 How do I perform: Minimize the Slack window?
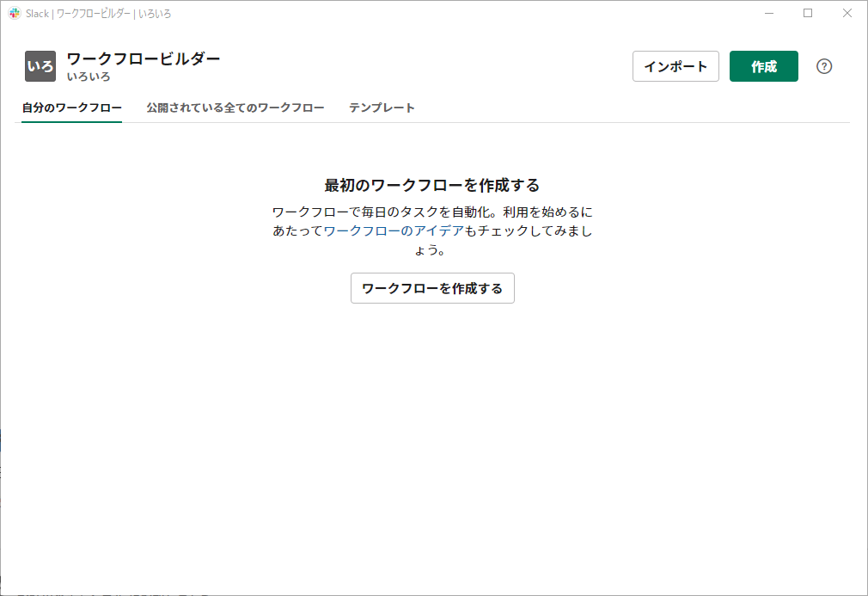tap(768, 13)
